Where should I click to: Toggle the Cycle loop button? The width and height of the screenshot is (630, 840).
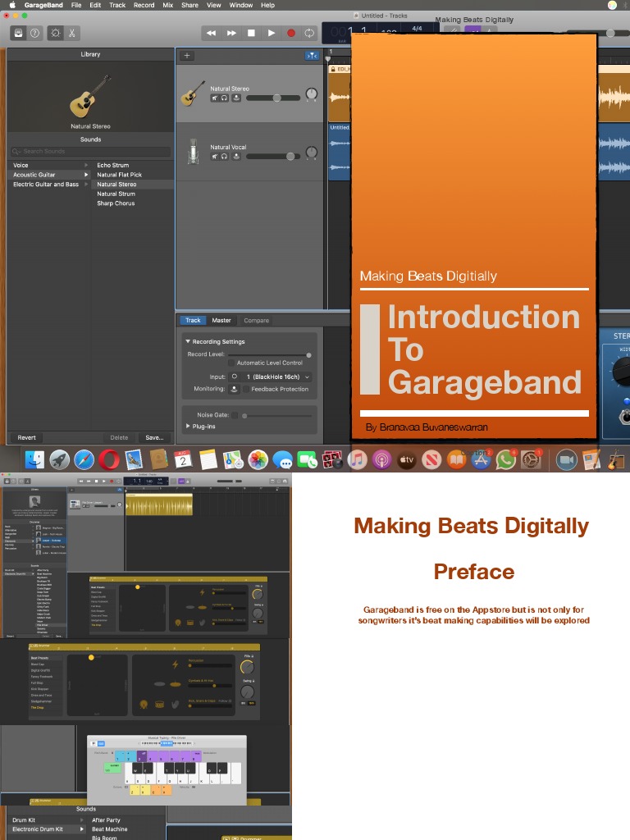tap(309, 33)
